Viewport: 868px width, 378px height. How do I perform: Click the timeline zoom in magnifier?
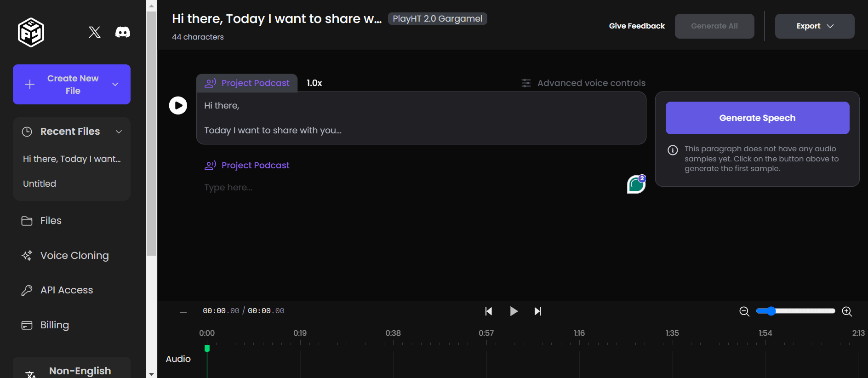(x=847, y=311)
